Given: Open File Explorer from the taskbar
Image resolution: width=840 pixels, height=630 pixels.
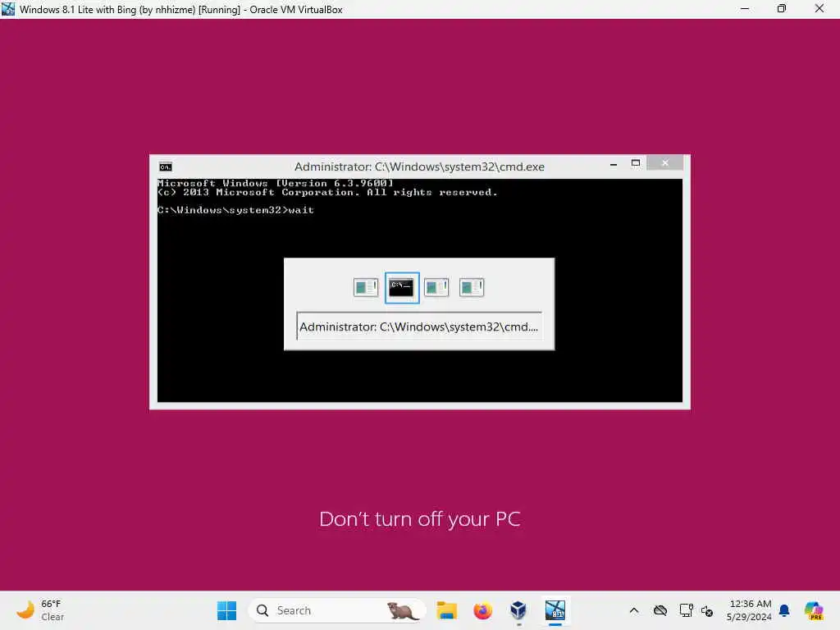Looking at the screenshot, I should [x=447, y=610].
